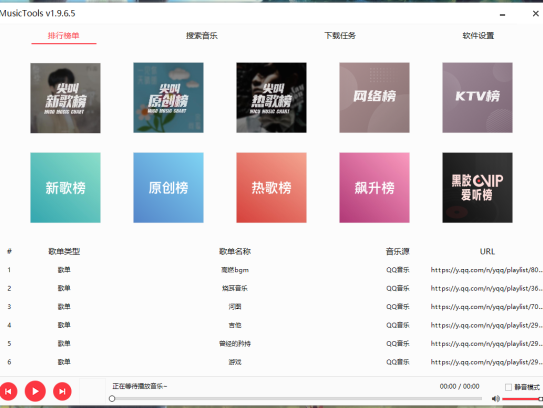Screen dimensions: 543x408
Task: Click the URL column header
Action: pyautogui.click(x=487, y=251)
